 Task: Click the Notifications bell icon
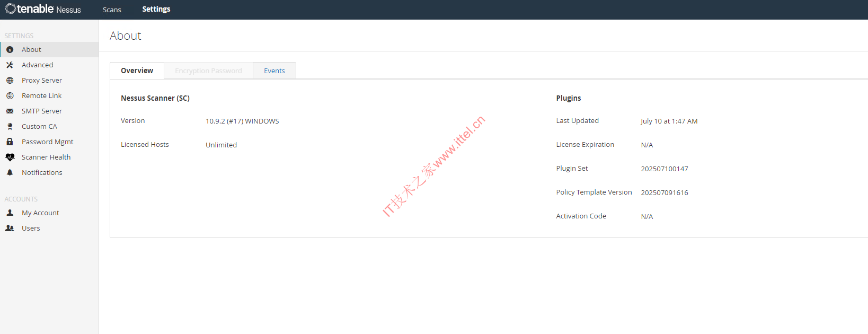(x=10, y=172)
